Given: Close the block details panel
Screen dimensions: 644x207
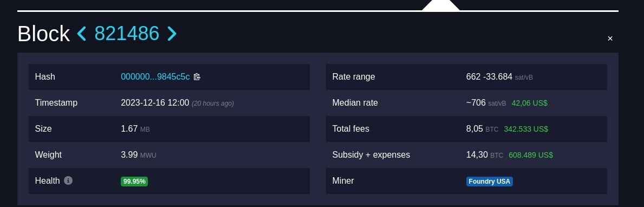Looking at the screenshot, I should [x=610, y=38].
